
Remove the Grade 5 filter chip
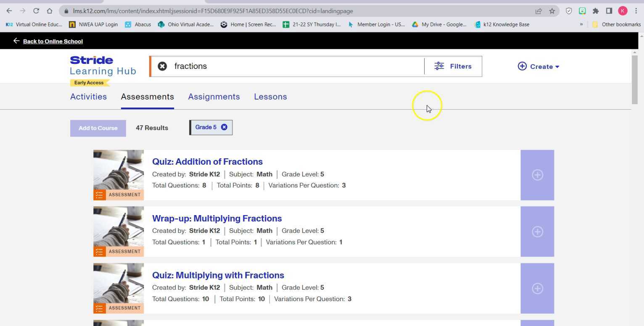coord(224,127)
